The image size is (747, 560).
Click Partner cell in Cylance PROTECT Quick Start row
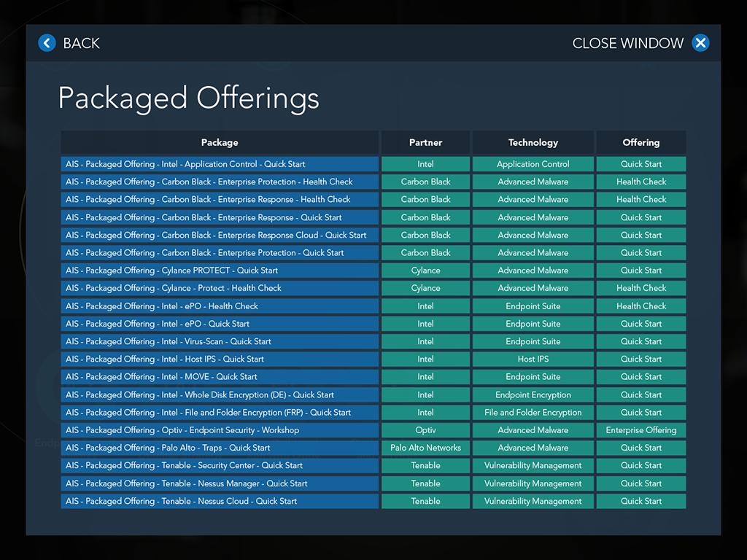(x=425, y=270)
